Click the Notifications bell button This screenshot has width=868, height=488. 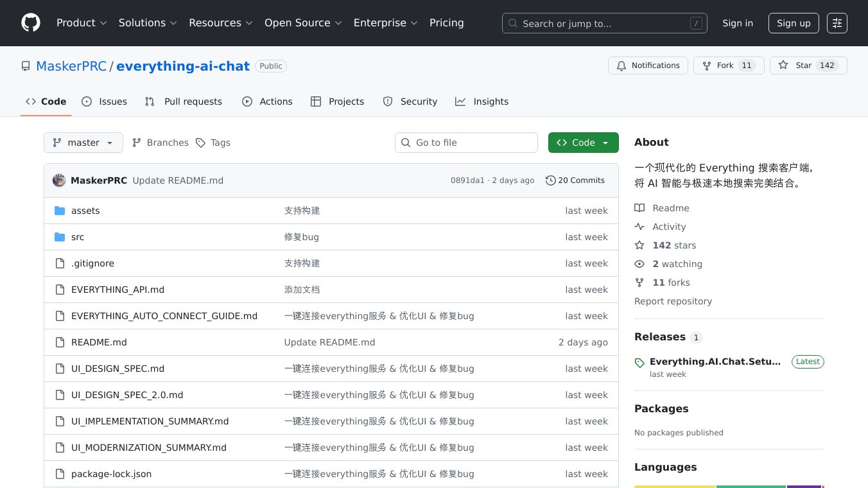pos(648,65)
